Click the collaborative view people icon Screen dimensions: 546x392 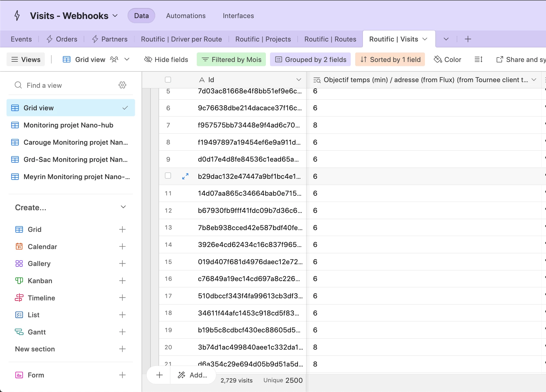114,60
